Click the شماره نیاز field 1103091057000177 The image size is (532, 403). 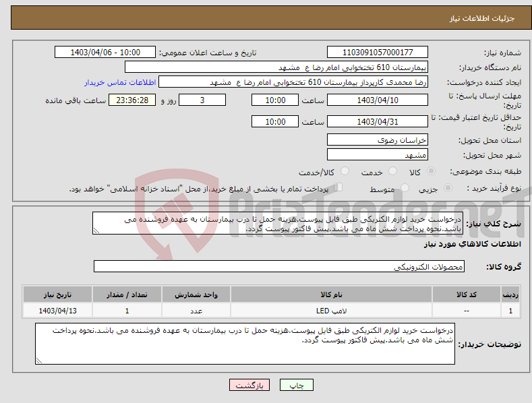[378, 53]
